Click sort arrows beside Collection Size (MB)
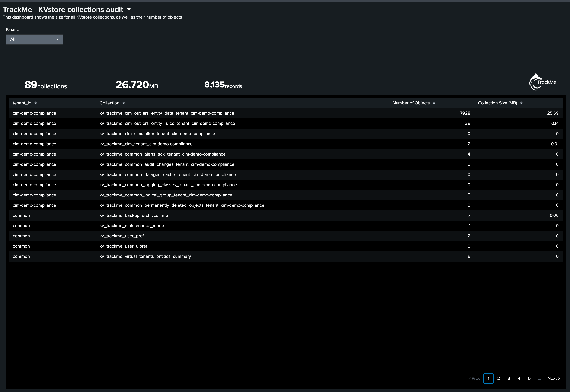 (521, 103)
